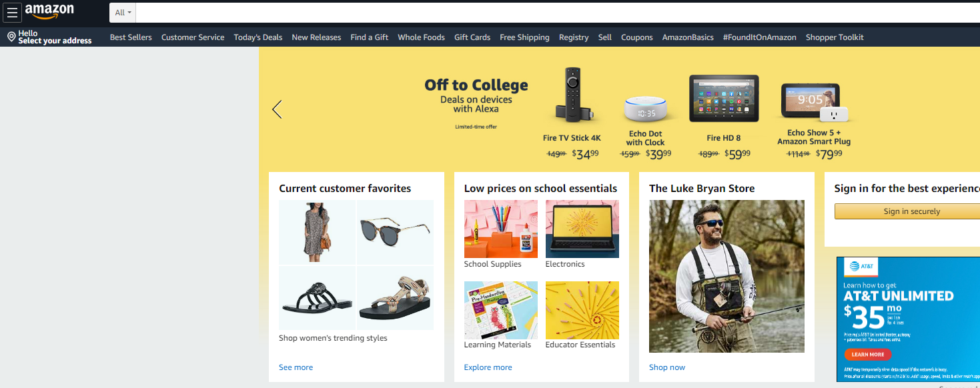Click Explore more school essentials link
This screenshot has height=388, width=980.
488,367
